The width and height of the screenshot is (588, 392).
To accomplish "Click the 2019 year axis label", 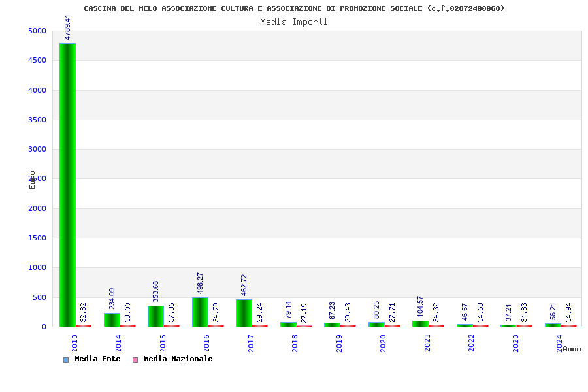I will [x=339, y=343].
